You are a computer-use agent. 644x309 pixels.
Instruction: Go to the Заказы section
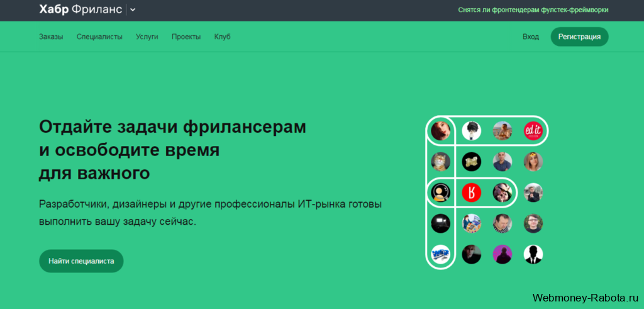click(x=51, y=37)
